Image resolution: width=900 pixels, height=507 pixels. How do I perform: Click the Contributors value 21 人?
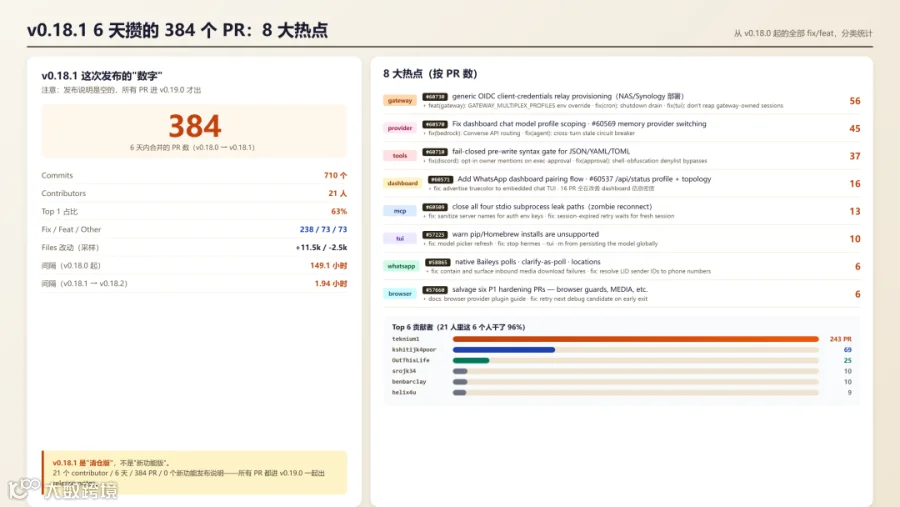338,193
